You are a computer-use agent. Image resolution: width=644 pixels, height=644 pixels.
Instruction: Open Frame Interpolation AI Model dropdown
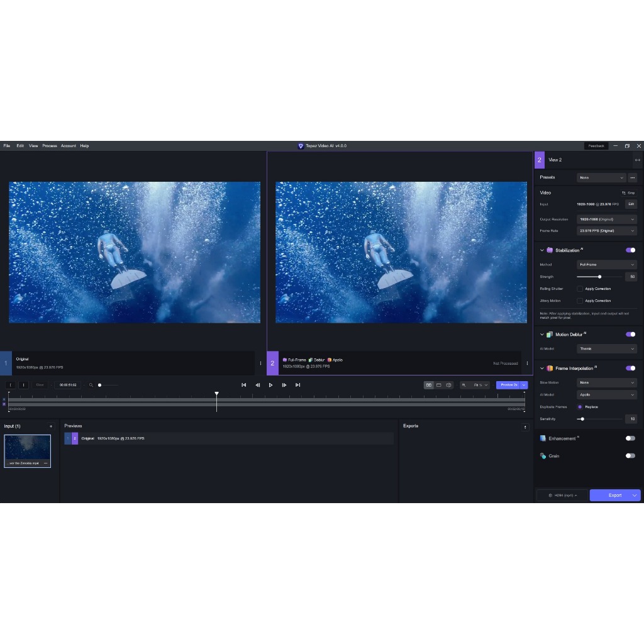coord(607,395)
